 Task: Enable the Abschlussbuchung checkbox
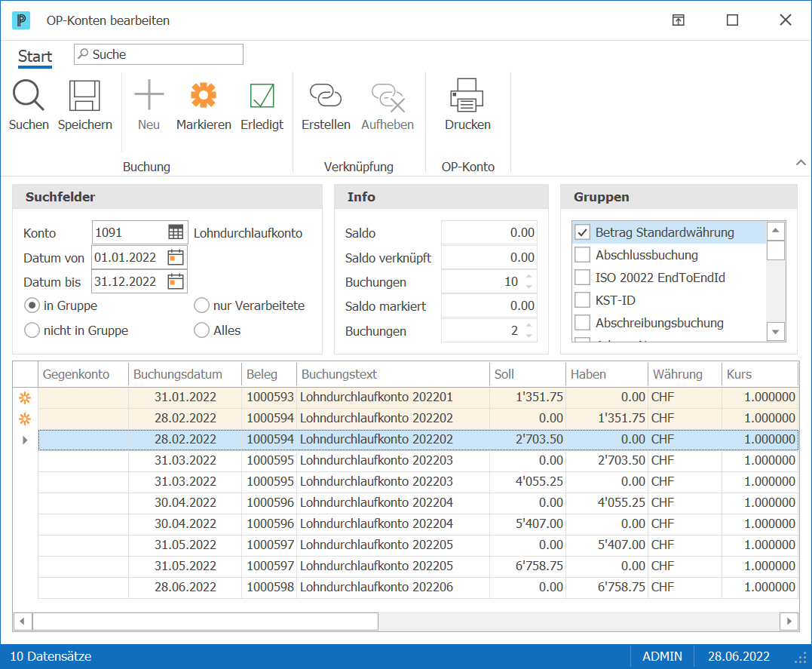pos(583,255)
